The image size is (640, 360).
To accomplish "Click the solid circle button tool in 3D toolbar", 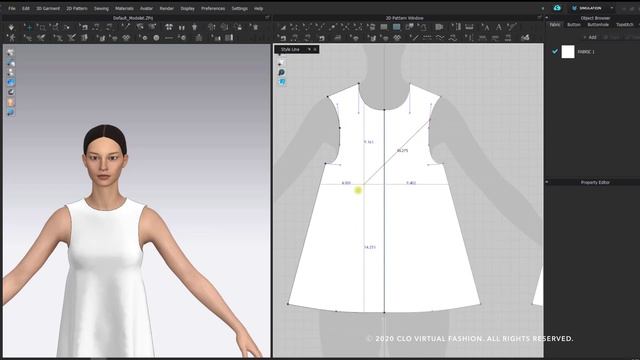I will click(156, 38).
